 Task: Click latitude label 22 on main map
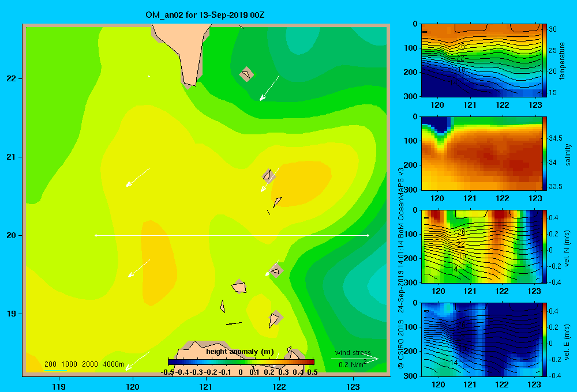12,79
